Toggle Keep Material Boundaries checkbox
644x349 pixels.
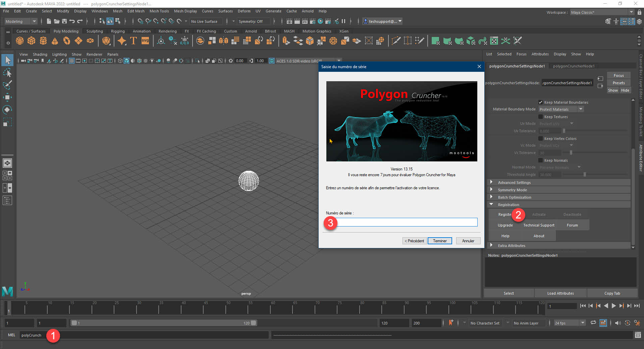click(x=540, y=102)
